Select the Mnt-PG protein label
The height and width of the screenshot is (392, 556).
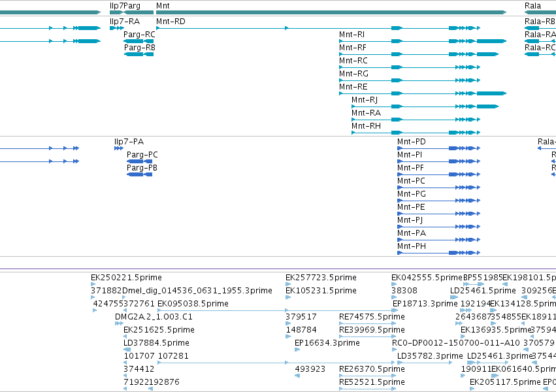(x=412, y=194)
